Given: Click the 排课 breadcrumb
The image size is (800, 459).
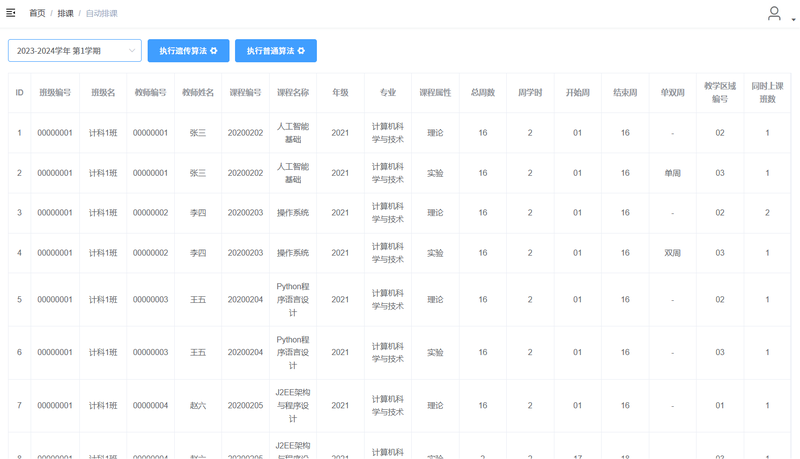Looking at the screenshot, I should click(65, 13).
